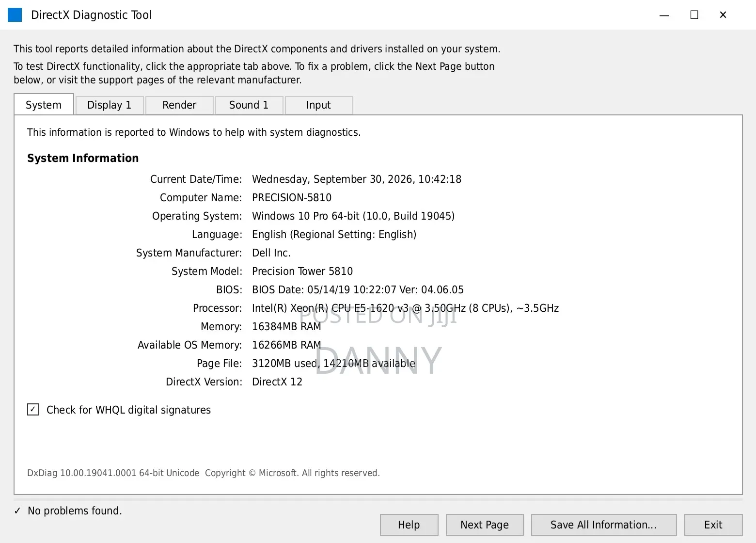Viewport: 756px width, 543px height.
Task: Minimize the DirectX Diagnostic Tool window
Action: 664,15
